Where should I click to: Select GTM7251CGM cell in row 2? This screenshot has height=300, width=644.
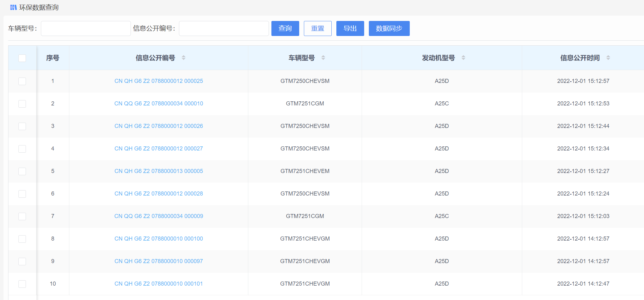click(x=305, y=104)
